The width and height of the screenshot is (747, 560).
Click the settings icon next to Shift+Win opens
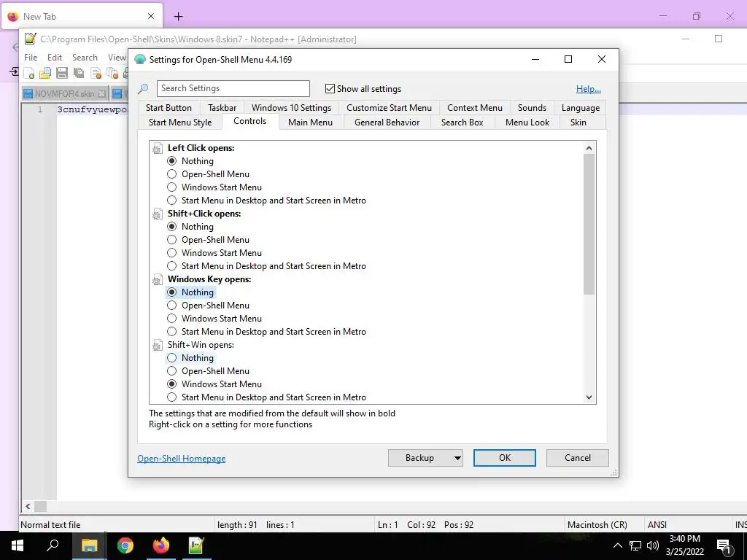pyautogui.click(x=158, y=346)
